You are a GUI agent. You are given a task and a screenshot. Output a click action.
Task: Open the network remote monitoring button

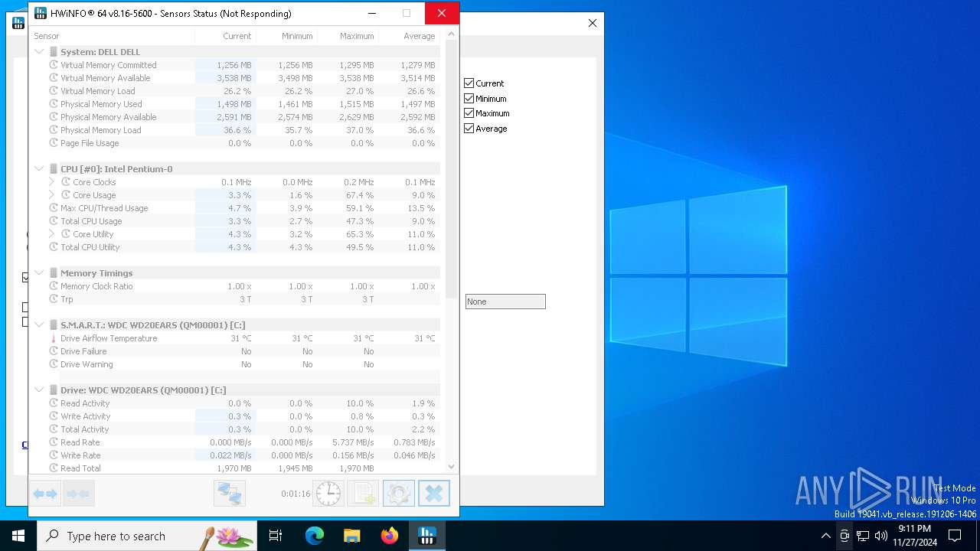230,494
